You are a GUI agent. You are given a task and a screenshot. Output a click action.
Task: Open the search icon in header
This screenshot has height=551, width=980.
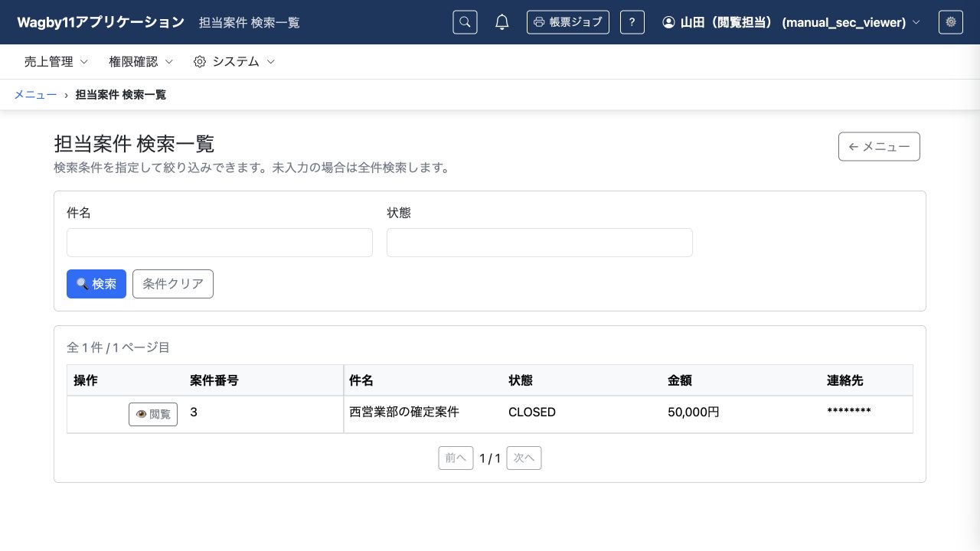click(x=465, y=22)
